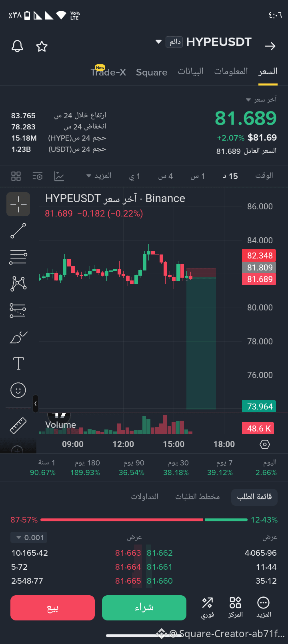
Task: Open the المركز positions icon
Action: coord(235,608)
